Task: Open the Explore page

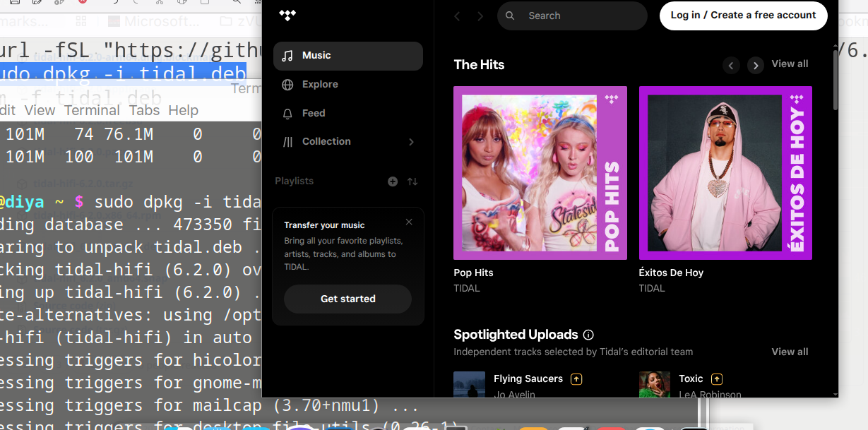Action: 319,85
